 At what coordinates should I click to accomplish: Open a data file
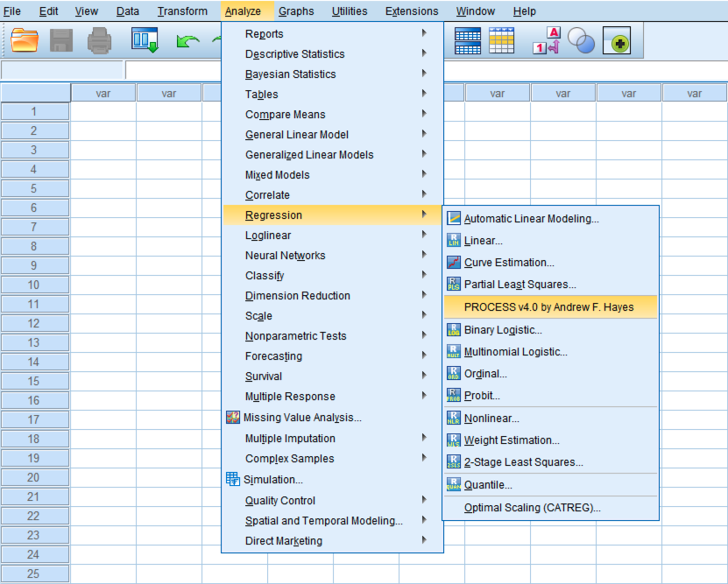tap(24, 40)
